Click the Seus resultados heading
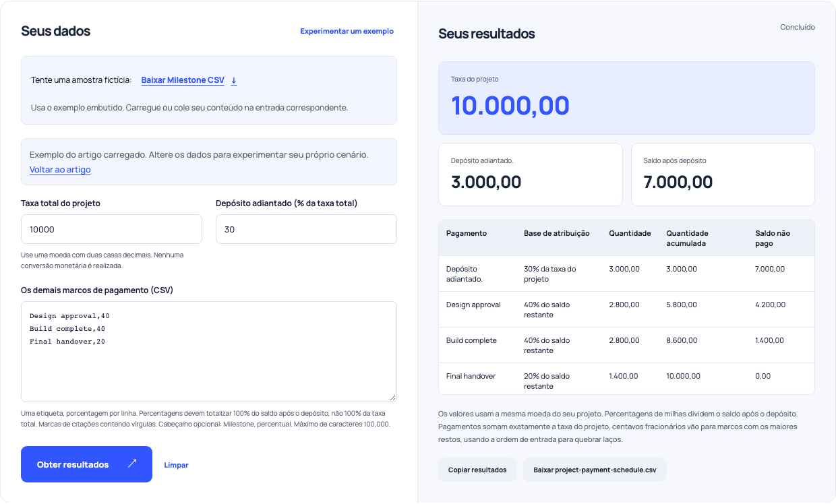This screenshot has height=504, width=836. pos(487,34)
